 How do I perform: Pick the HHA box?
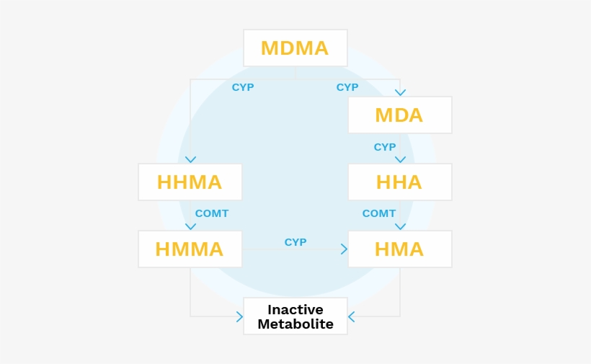(399, 182)
